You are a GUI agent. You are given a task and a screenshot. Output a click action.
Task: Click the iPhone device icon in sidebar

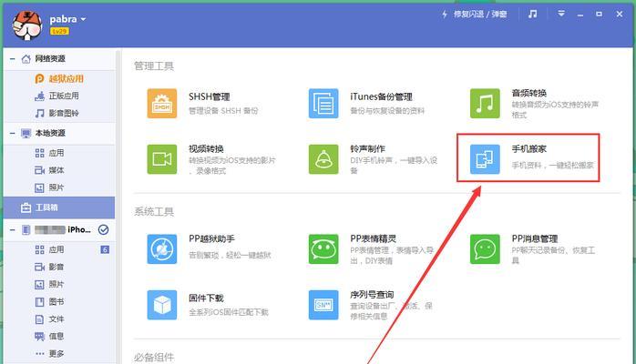point(26,230)
